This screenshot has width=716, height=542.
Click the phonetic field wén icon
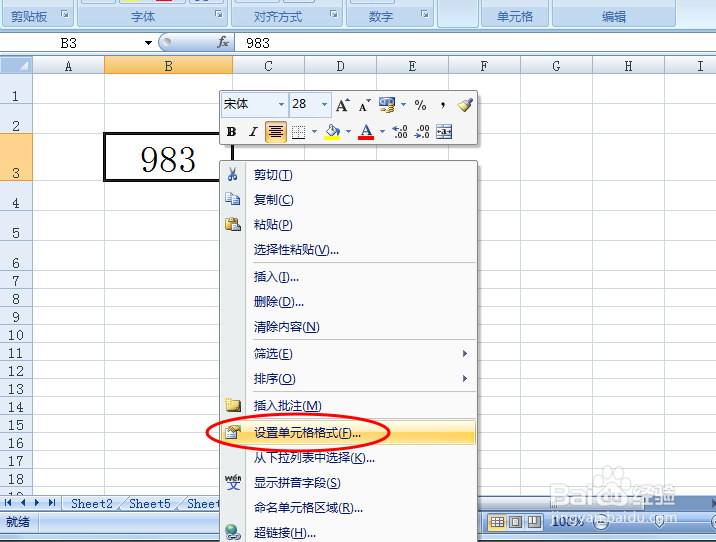[x=233, y=482]
